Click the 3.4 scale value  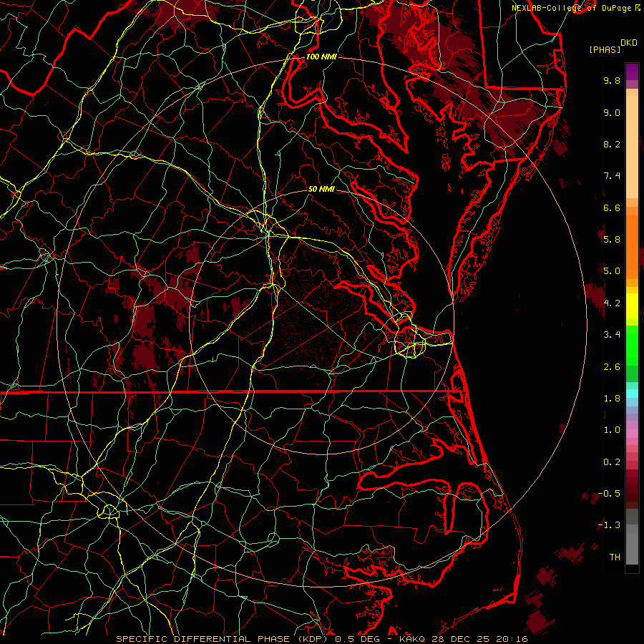click(612, 335)
